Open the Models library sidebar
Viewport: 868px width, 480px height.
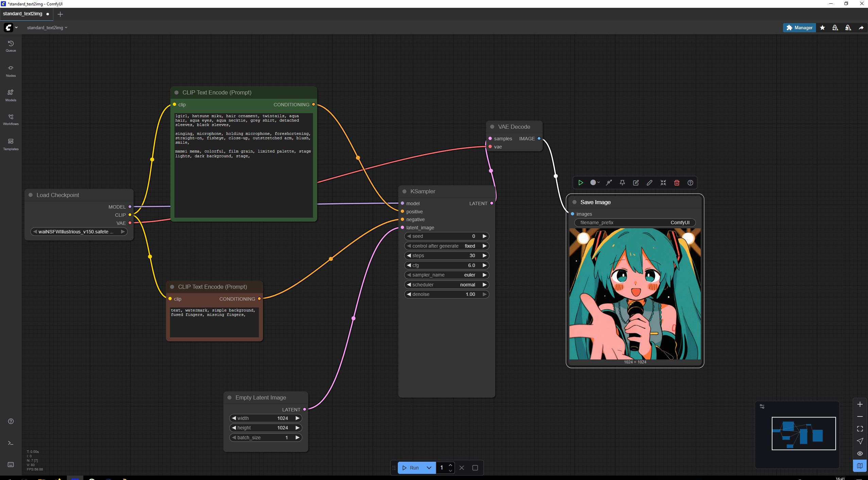tap(11, 95)
